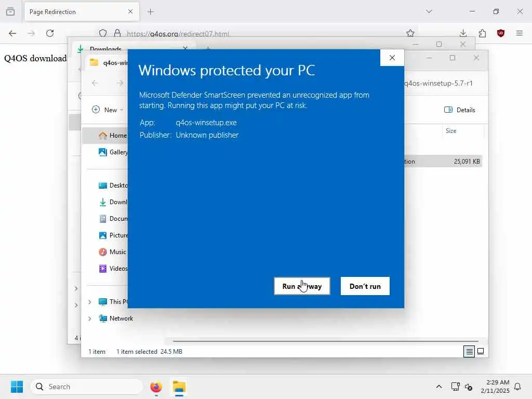This screenshot has height=399, width=532.
Task: Open Windows Start menu
Action: click(x=17, y=387)
